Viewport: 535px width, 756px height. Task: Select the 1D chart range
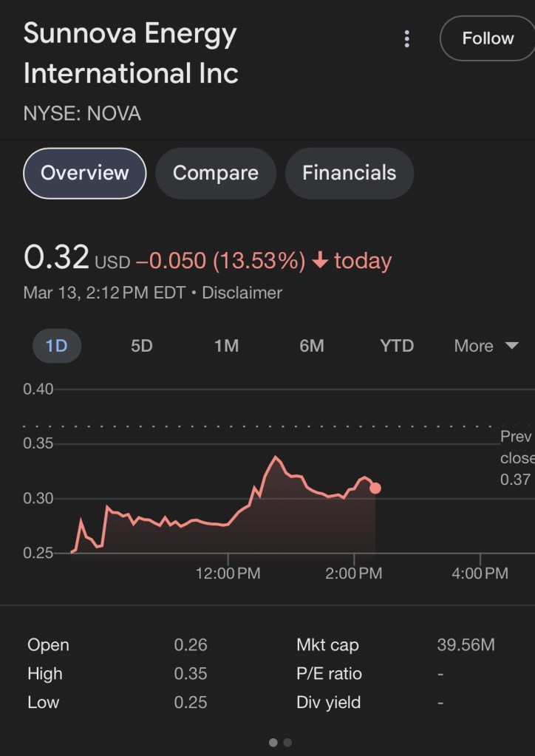click(56, 346)
